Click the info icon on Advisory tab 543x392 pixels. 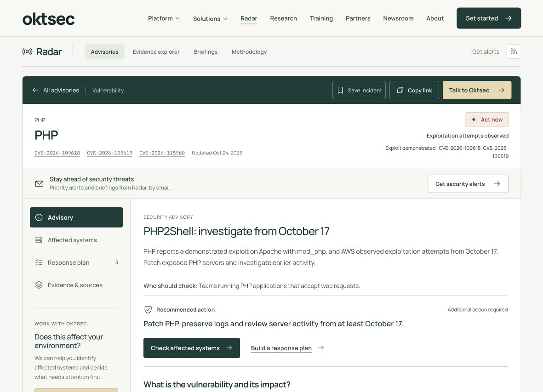pos(39,217)
